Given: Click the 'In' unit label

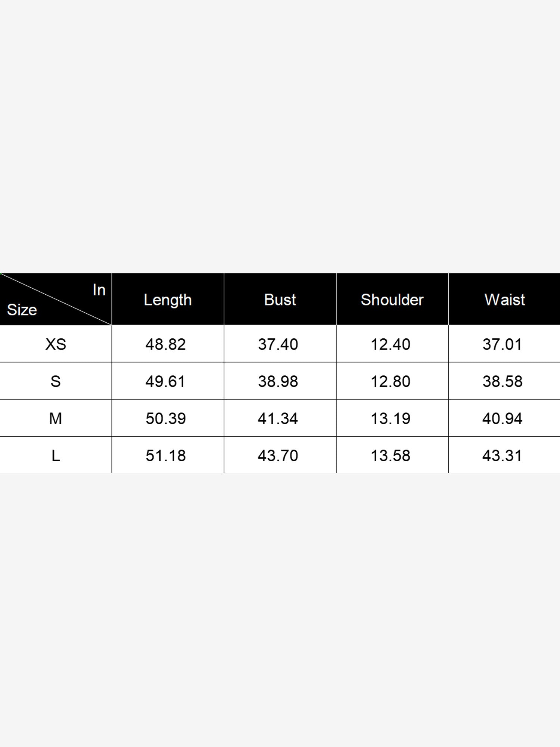Looking at the screenshot, I should (x=99, y=290).
